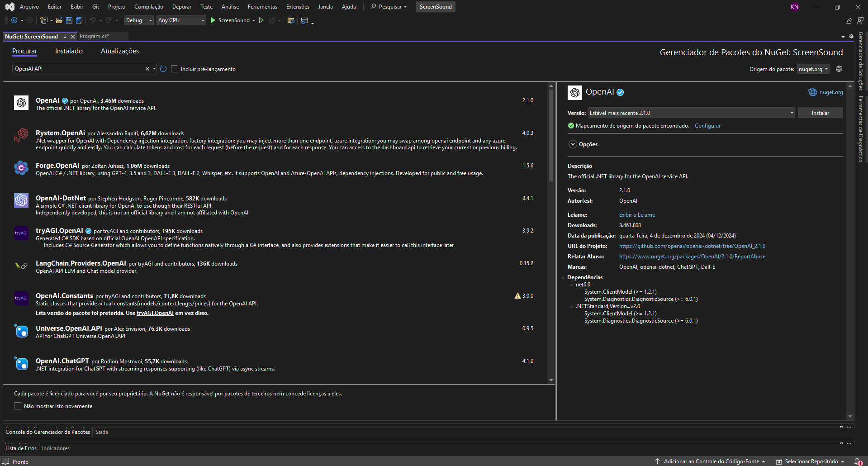This screenshot has width=868, height=466.
Task: Pin the NuGet: ScreenSound tab
Action: point(65,37)
